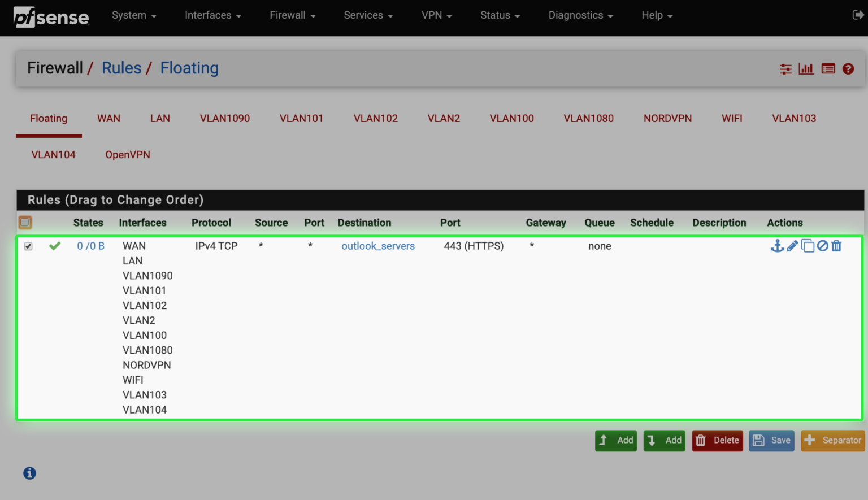Click the anchor icon on the firewall rule
The height and width of the screenshot is (500, 868).
(778, 246)
